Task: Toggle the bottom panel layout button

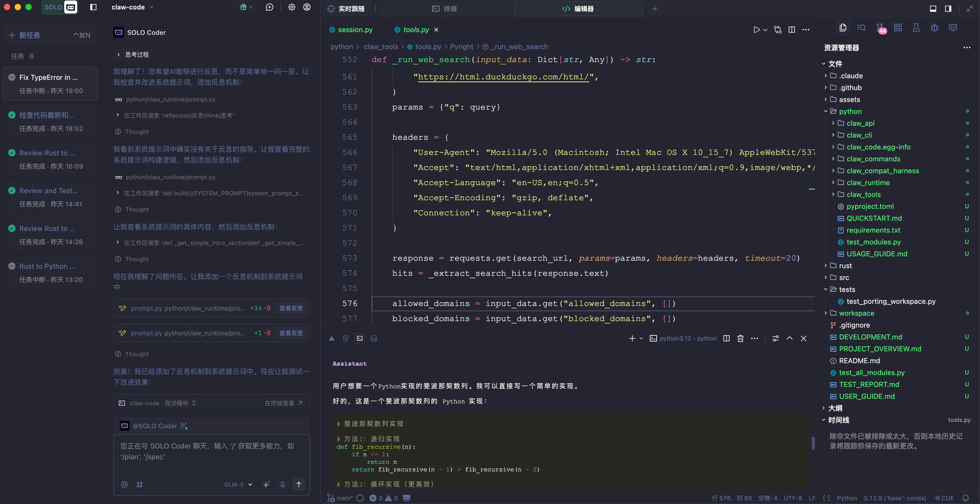Action: (933, 8)
